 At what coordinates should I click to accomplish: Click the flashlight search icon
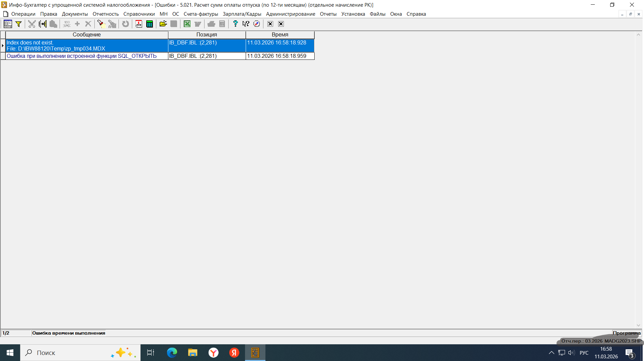pyautogui.click(x=101, y=24)
